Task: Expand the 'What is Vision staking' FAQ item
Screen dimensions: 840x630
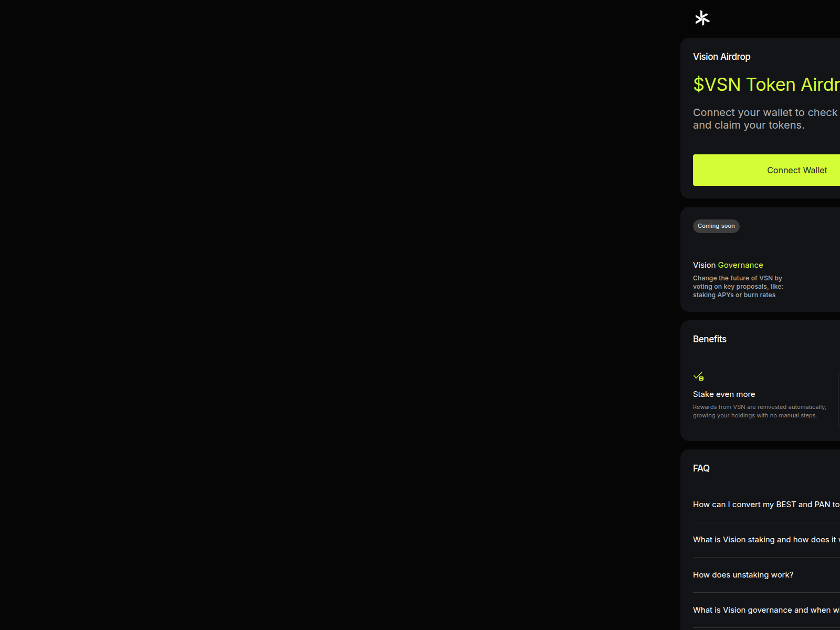Action: pyautogui.click(x=764, y=539)
